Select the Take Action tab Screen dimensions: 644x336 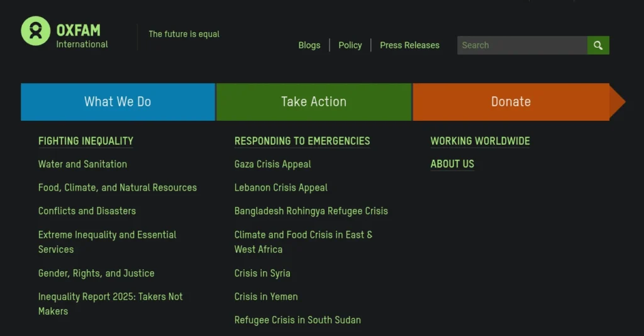click(314, 102)
